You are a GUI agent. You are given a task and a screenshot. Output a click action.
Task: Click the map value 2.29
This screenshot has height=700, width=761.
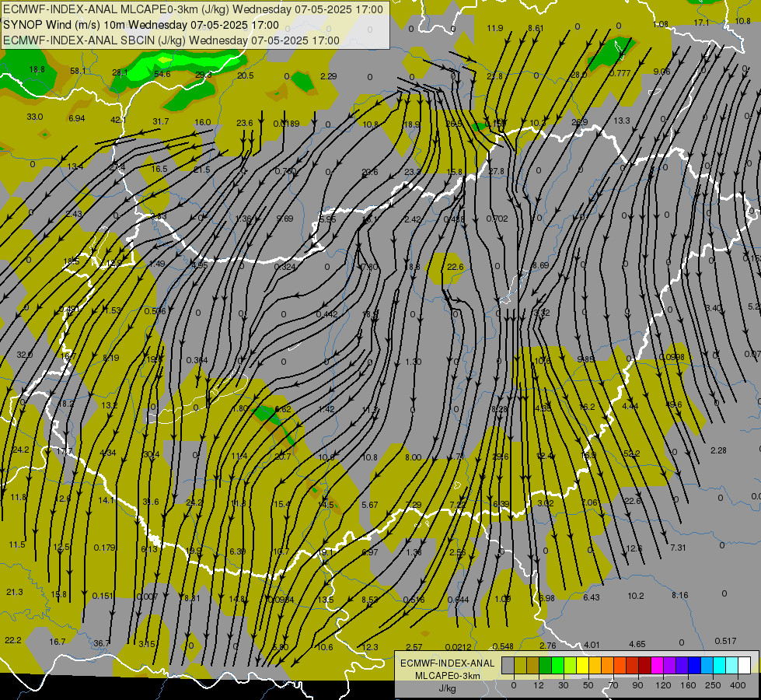coord(329,76)
